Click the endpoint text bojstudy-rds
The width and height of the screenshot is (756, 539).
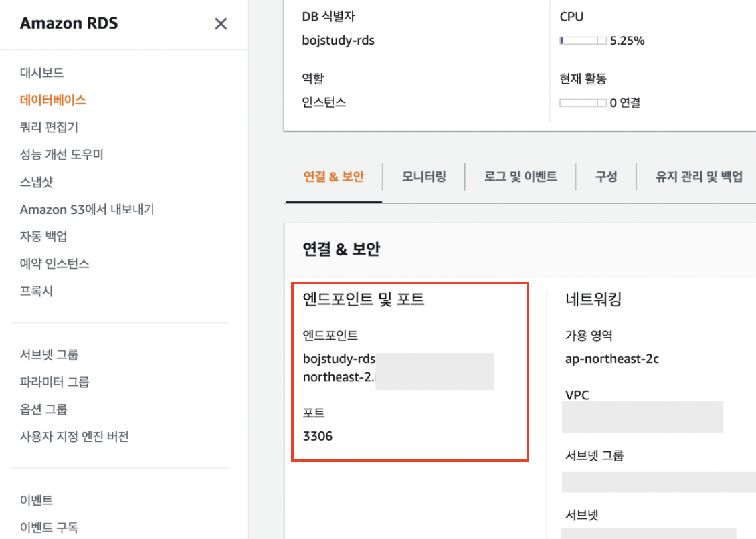tap(339, 359)
